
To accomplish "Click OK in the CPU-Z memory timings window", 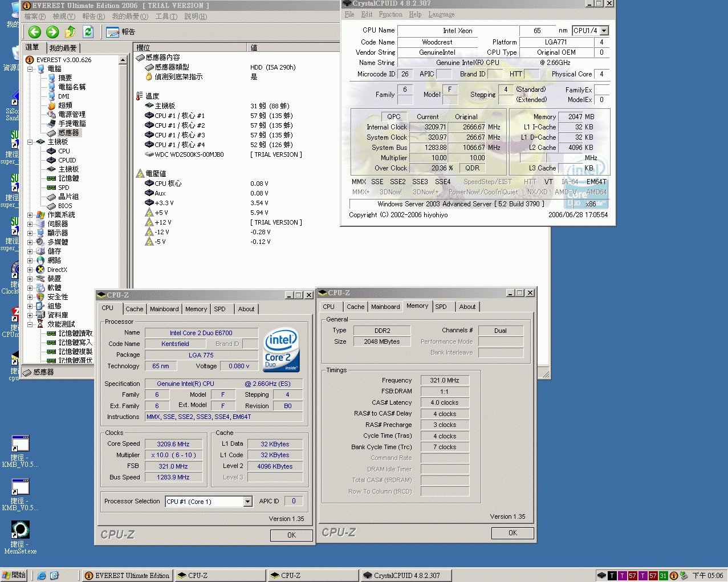I will (x=513, y=533).
